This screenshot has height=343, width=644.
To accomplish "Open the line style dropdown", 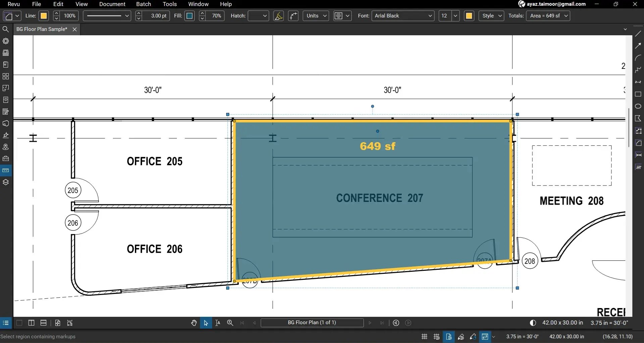I will click(107, 16).
